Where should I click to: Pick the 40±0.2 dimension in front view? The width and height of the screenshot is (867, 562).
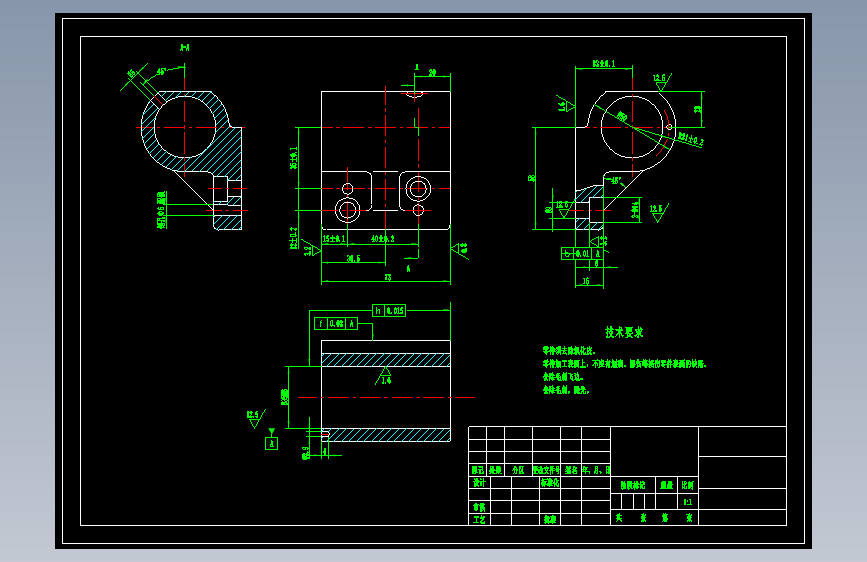pos(383,239)
